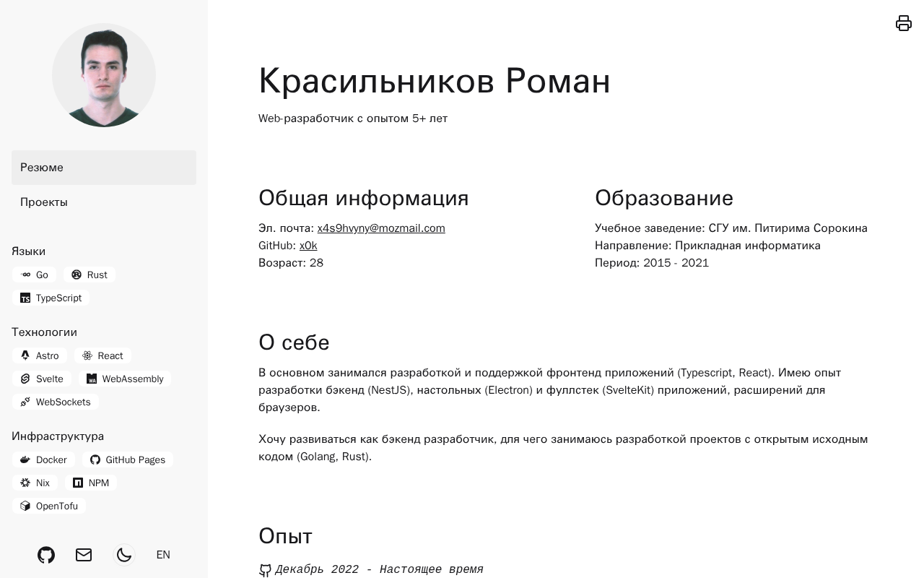924x578 pixels.
Task: Click the Rust language badge
Action: click(x=90, y=275)
